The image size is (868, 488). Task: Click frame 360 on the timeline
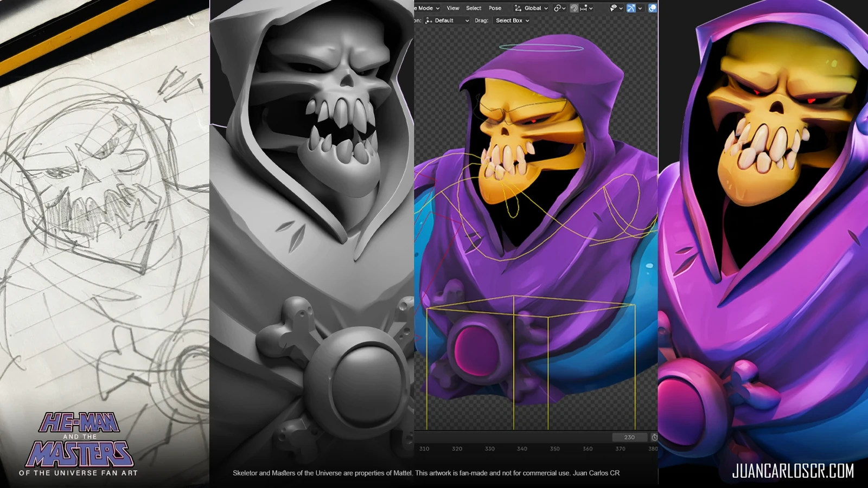click(x=588, y=449)
